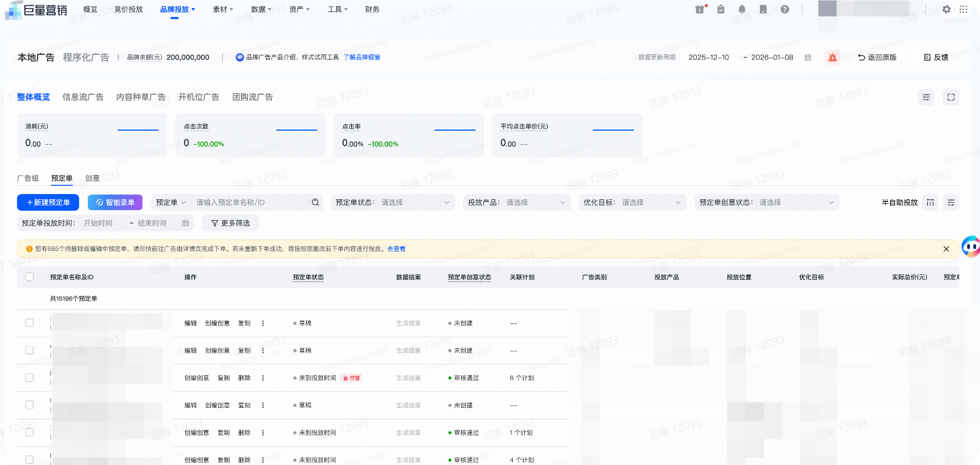Check the row with 1 个计划
This screenshot has width=980, height=465.
pos(30,433)
